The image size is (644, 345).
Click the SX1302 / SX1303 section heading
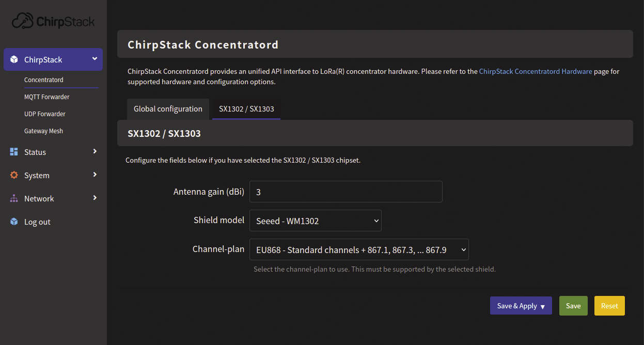164,133
